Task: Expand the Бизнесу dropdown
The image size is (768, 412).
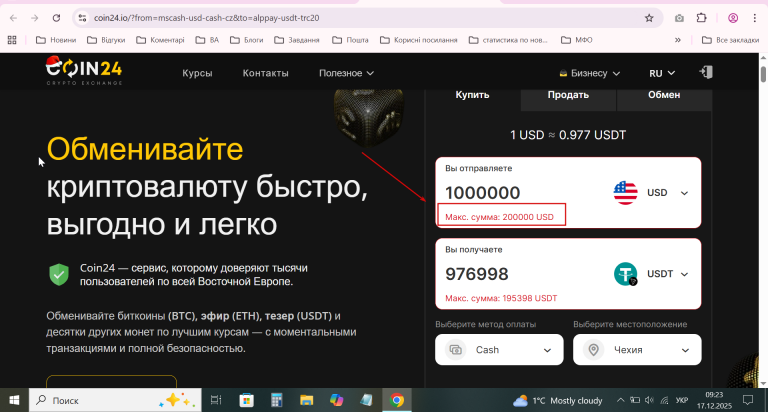Action: [589, 73]
